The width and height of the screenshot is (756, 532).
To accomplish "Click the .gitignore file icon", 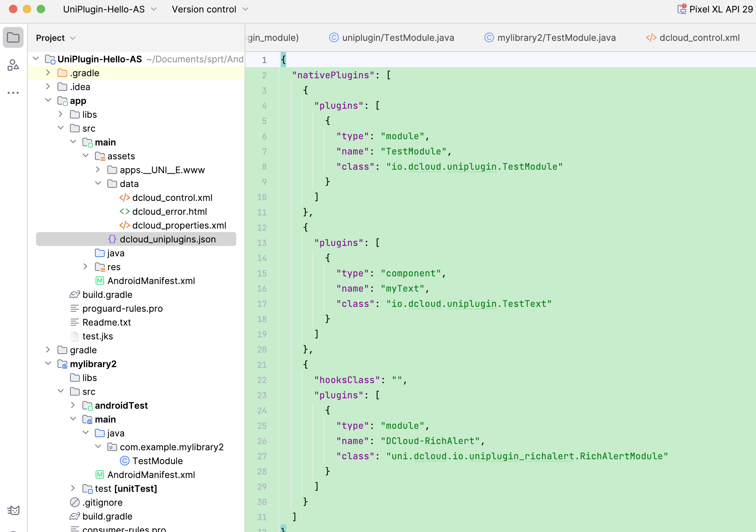I will click(x=74, y=503).
